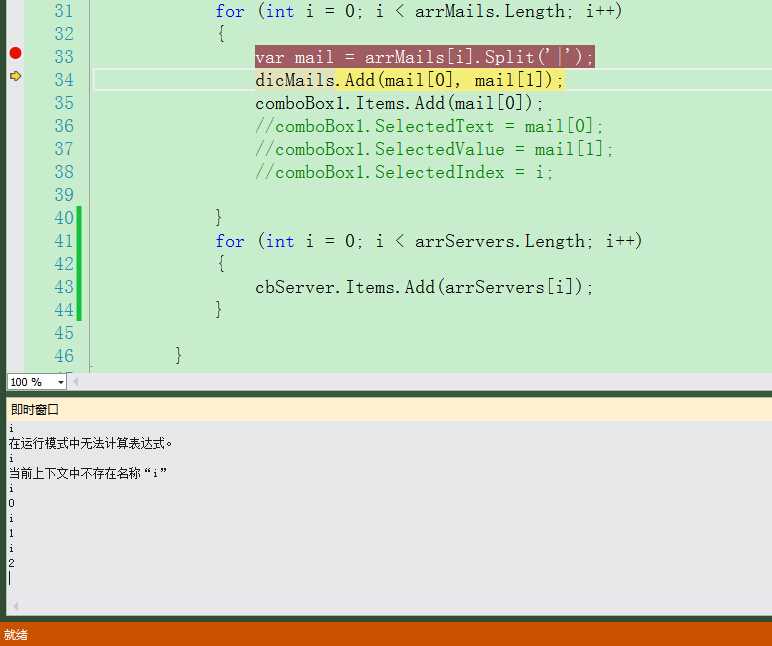Screen dimensions: 772x646
Task: Click line number 36 in the gutter
Action: 64,126
